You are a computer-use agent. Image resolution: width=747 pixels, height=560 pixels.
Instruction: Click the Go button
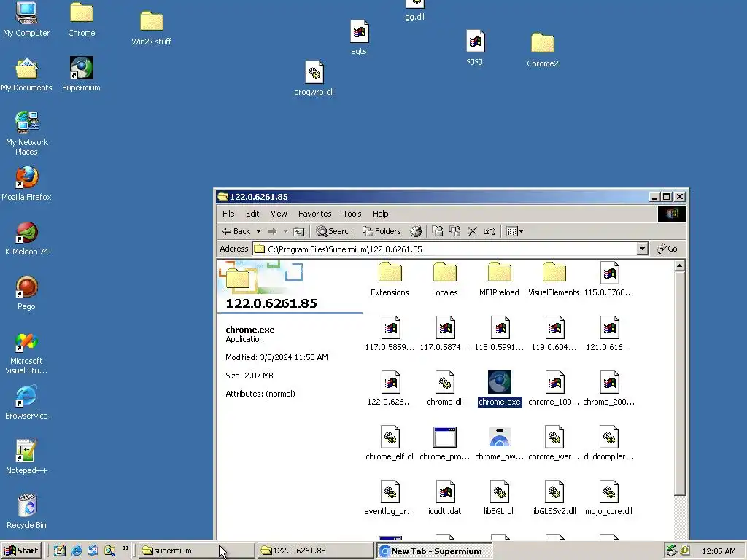pyautogui.click(x=667, y=249)
